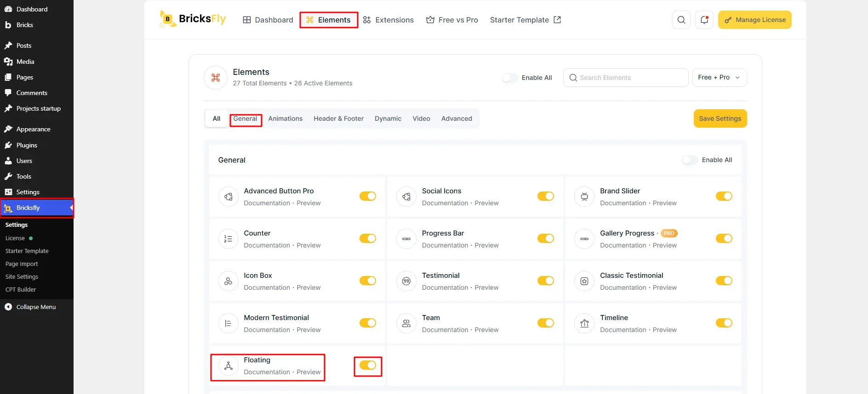The image size is (868, 394).
Task: Open the notifications bell icon
Action: [x=704, y=20]
